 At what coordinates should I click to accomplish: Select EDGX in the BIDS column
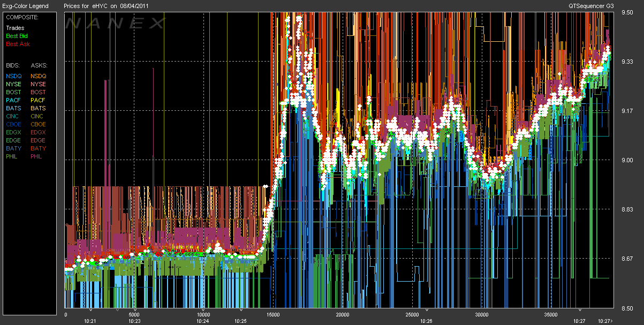coord(14,132)
